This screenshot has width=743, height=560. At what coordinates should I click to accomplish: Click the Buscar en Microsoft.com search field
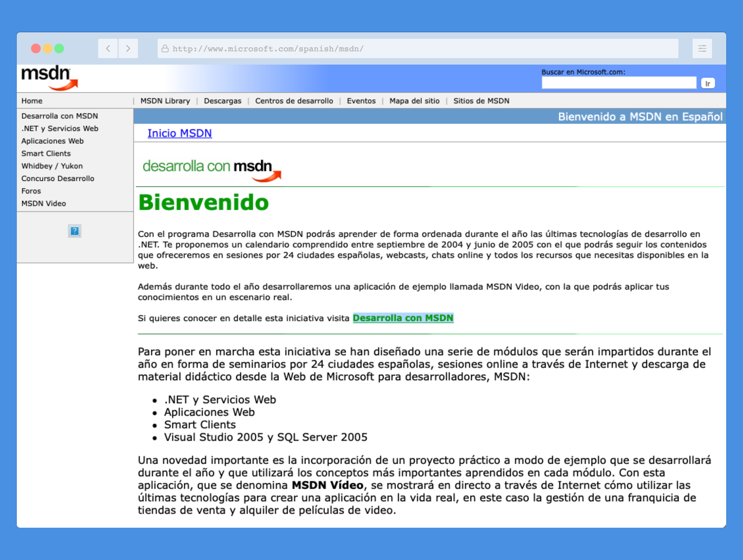pos(619,83)
